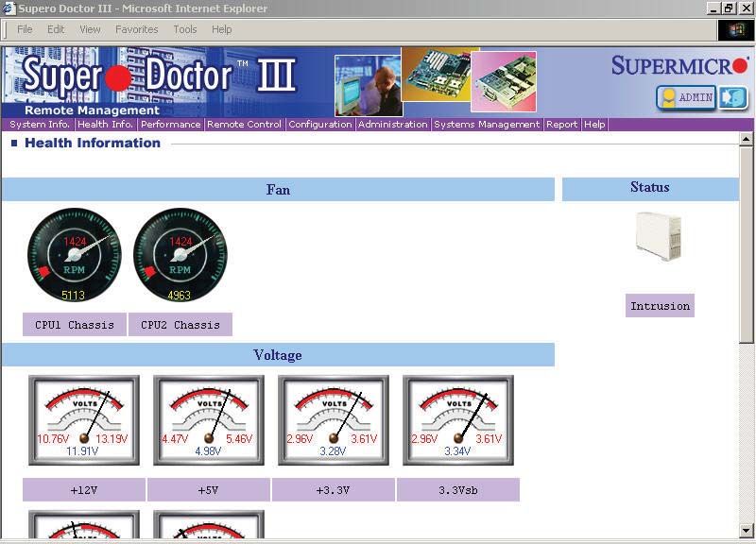Open the View menu
756x544 pixels.
(x=90, y=30)
